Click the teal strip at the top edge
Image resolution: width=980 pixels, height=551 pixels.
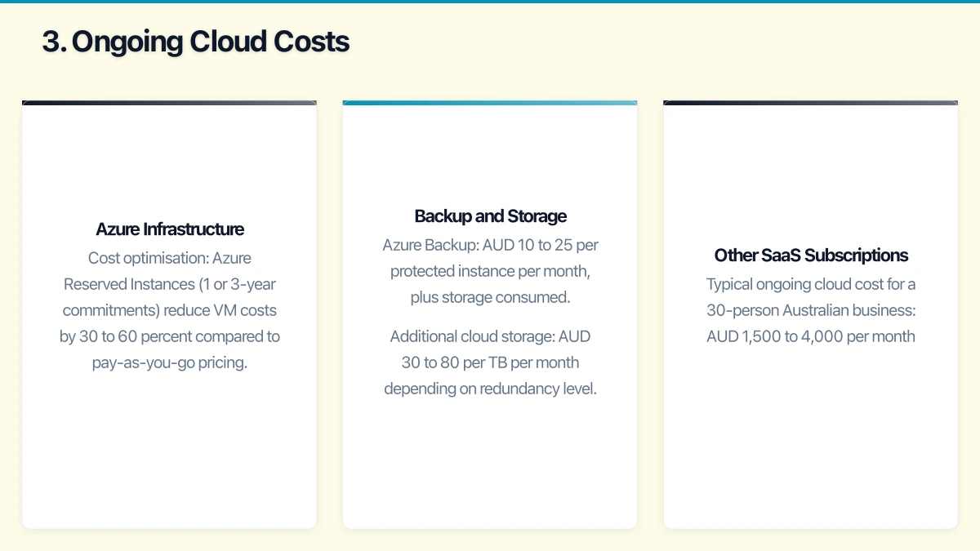point(490,2)
